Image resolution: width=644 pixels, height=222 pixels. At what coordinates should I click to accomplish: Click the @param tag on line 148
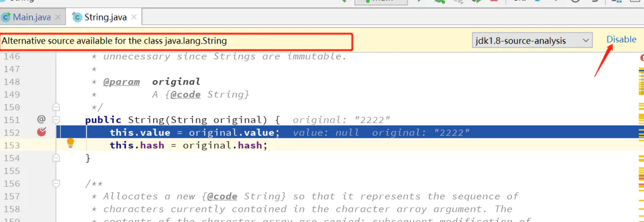click(x=121, y=82)
